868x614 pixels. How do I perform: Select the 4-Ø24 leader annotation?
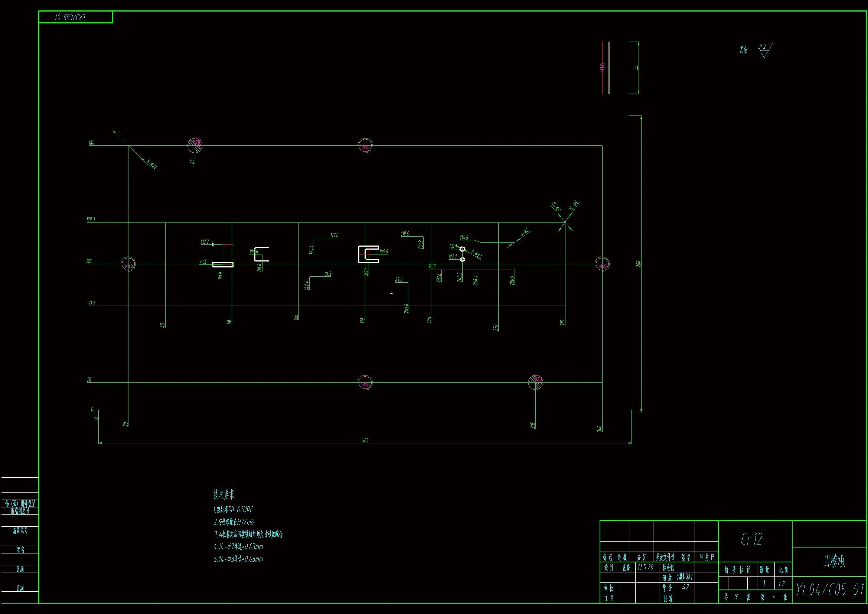click(151, 165)
